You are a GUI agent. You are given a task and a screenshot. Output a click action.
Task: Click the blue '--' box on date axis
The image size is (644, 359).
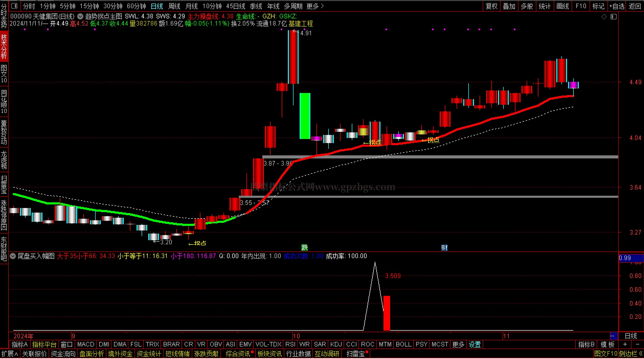[614, 336]
